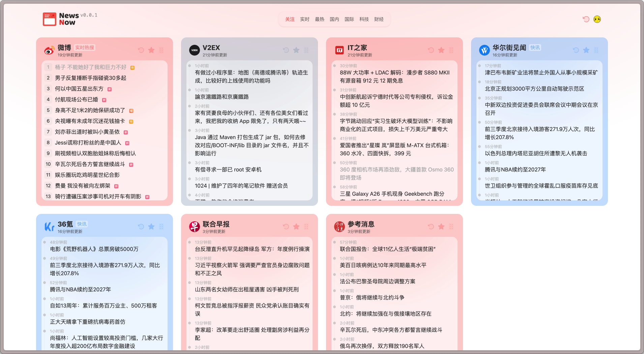Grab the drag handle on 微博 card

[161, 50]
